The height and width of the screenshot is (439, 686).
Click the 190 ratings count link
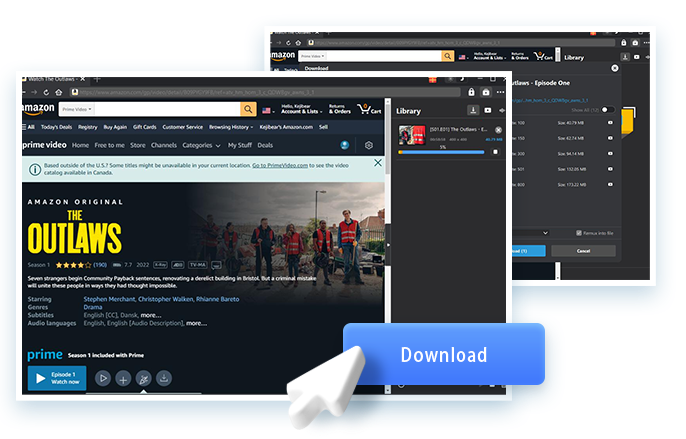click(x=100, y=265)
